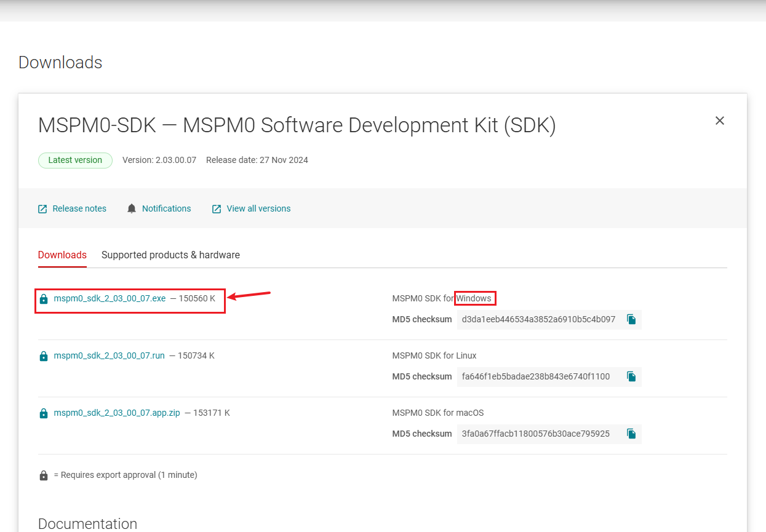Download mspm0_sdk_2_03_00_07.app.zip for macOS
This screenshot has height=532, width=766.
(x=117, y=413)
